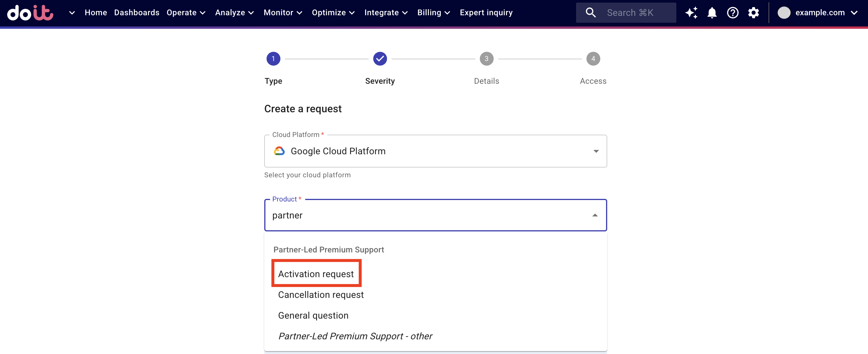Open Expert inquiry
The width and height of the screenshot is (868, 354).
pyautogui.click(x=486, y=13)
